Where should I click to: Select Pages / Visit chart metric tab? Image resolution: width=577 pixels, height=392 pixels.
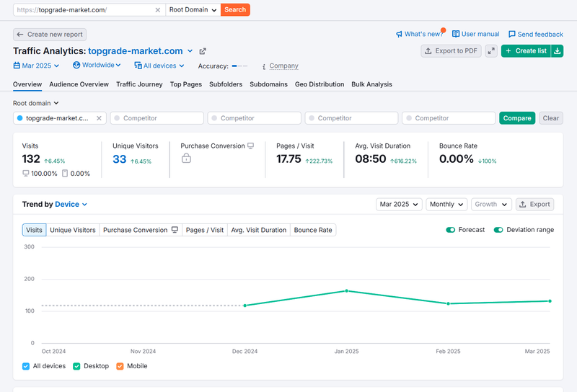tap(205, 230)
